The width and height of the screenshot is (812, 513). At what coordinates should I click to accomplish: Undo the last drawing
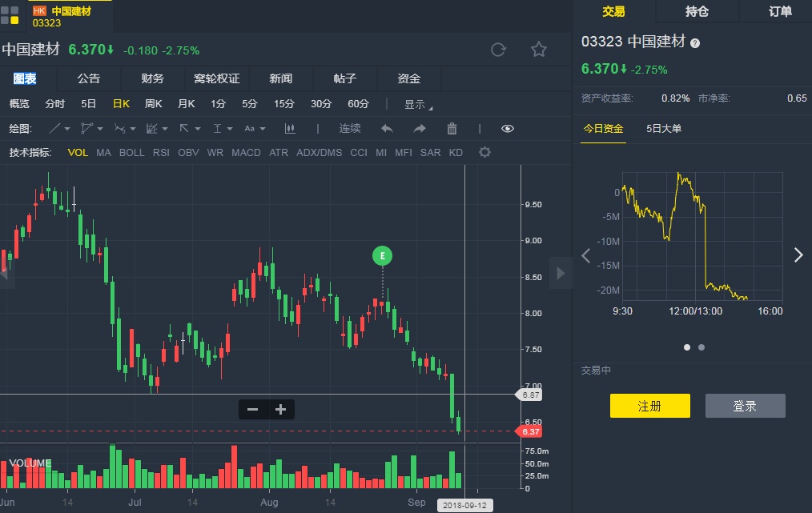pos(387,128)
